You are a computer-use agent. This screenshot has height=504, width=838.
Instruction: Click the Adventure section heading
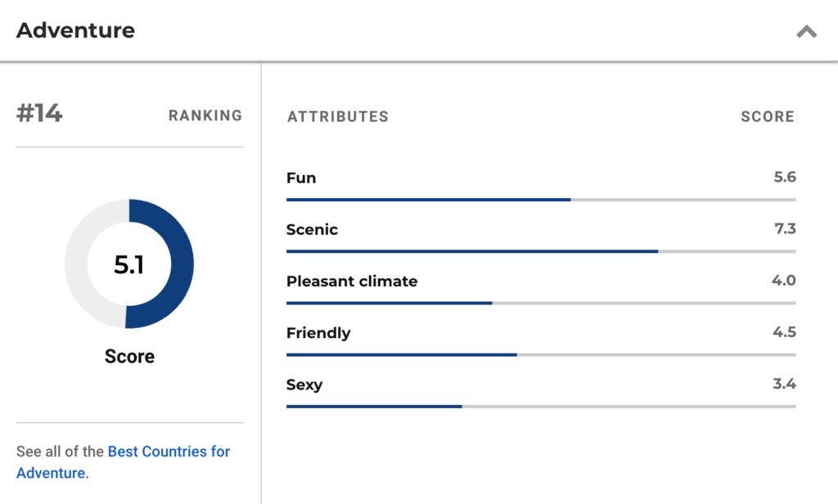click(x=76, y=30)
